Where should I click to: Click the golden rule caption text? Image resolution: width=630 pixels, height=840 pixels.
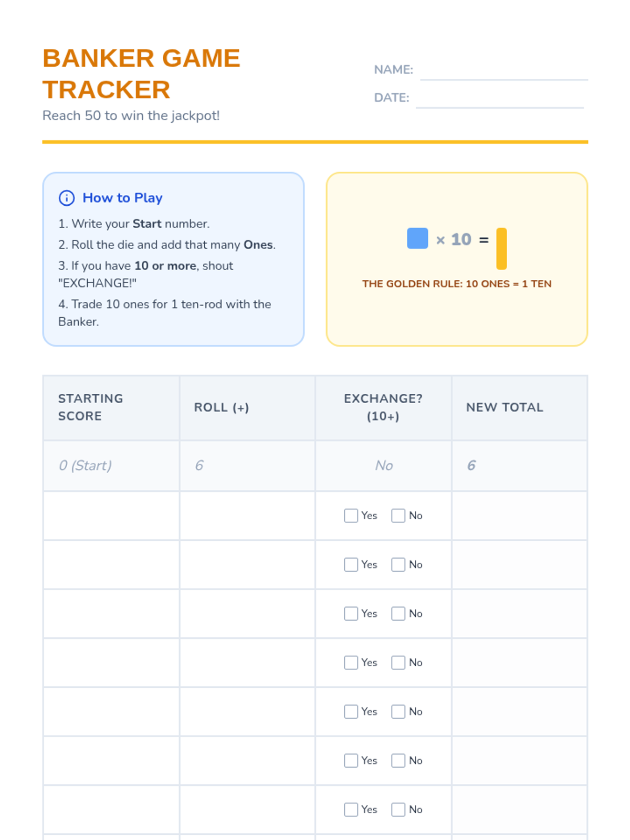click(x=457, y=284)
